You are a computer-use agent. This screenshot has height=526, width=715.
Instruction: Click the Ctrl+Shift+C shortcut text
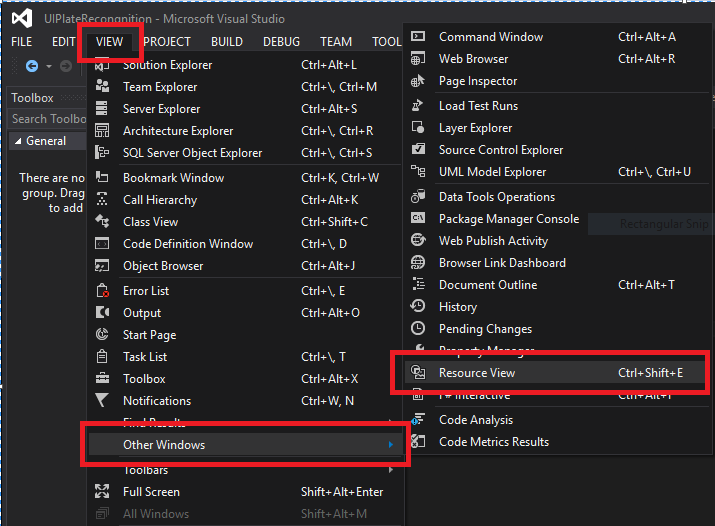click(334, 222)
